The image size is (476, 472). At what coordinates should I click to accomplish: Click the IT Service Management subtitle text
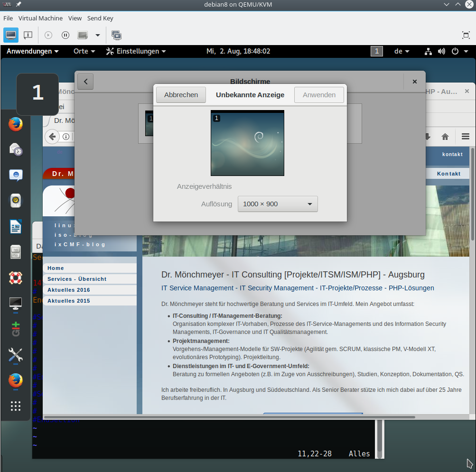point(298,288)
